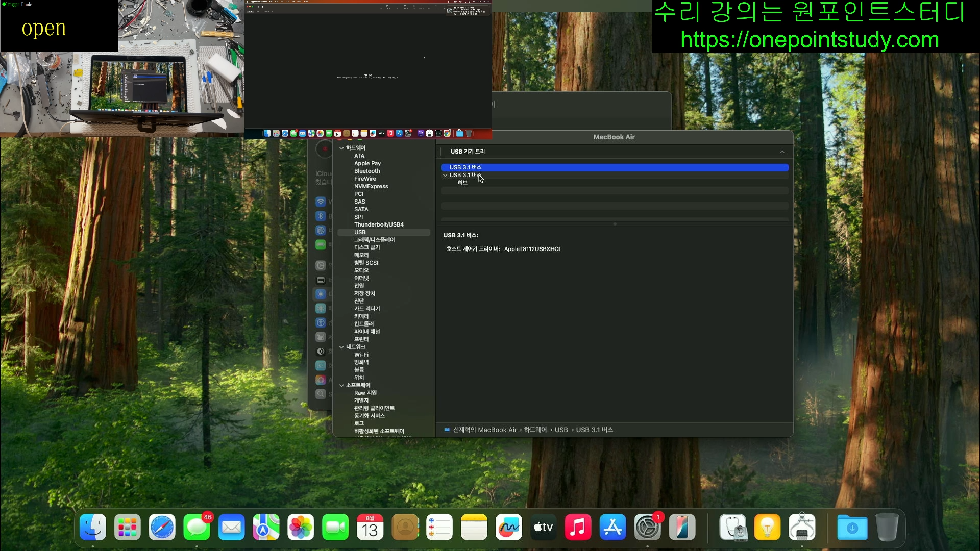Open Messages app with 46 badge
The width and height of the screenshot is (980, 551).
(197, 528)
